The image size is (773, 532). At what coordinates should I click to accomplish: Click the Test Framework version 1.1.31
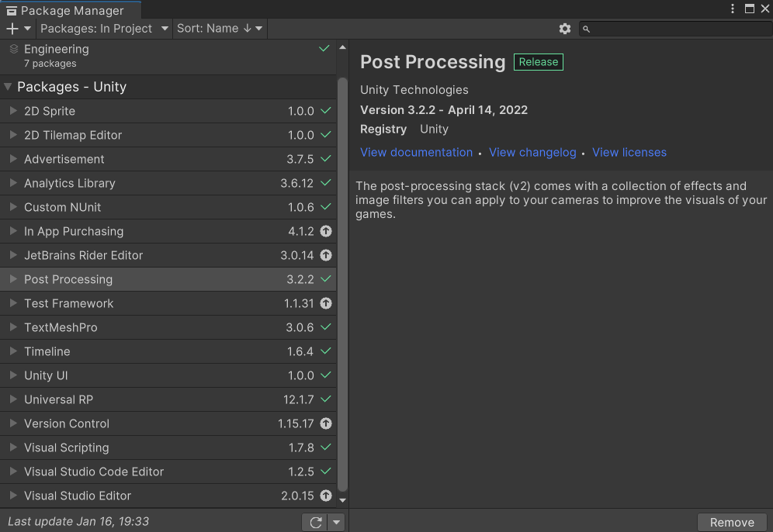point(299,303)
